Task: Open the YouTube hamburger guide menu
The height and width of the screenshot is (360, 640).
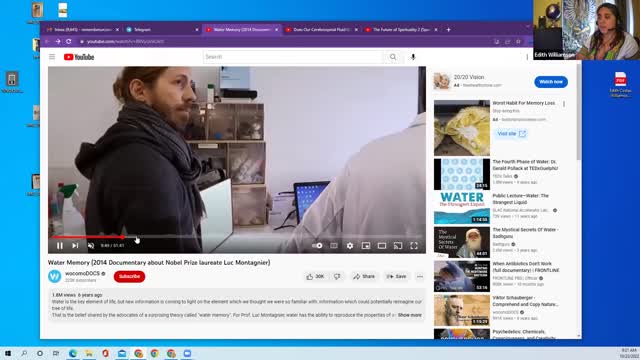Action: point(52,57)
